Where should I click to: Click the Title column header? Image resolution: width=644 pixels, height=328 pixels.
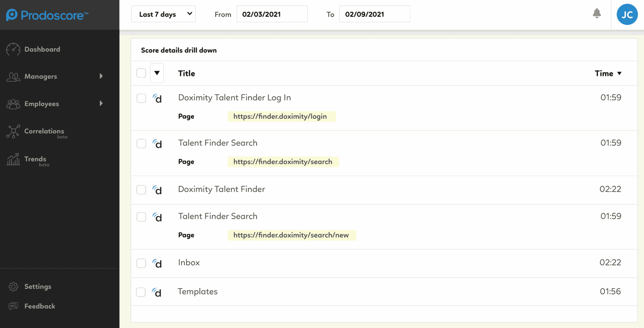tap(186, 73)
